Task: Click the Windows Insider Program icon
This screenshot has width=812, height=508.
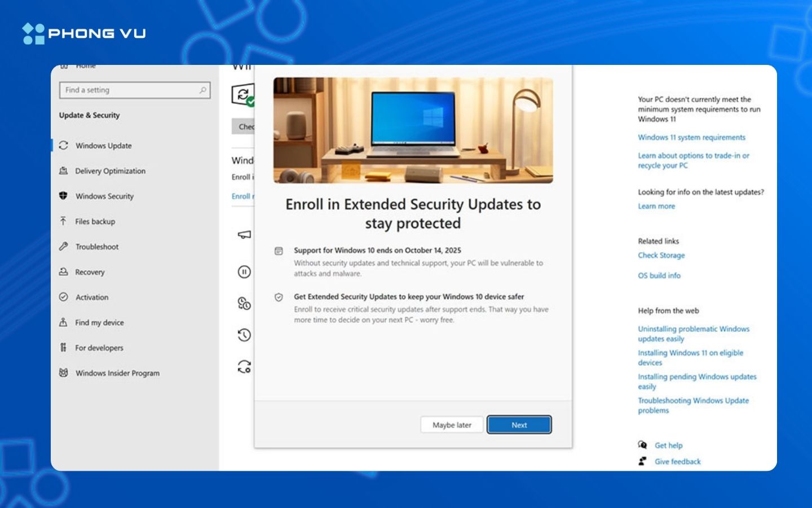Action: coord(64,373)
